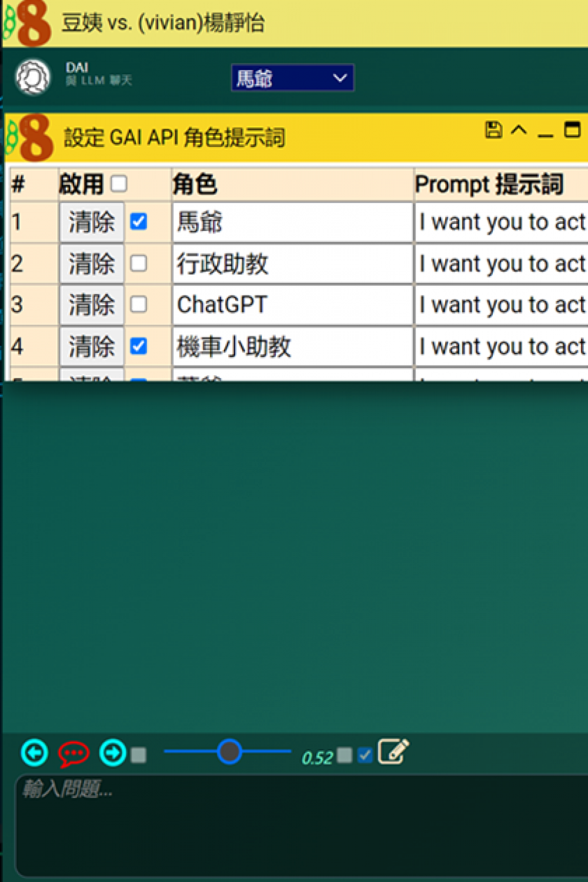
Task: Click 清除 button for 機車小助教 row
Action: (x=92, y=346)
